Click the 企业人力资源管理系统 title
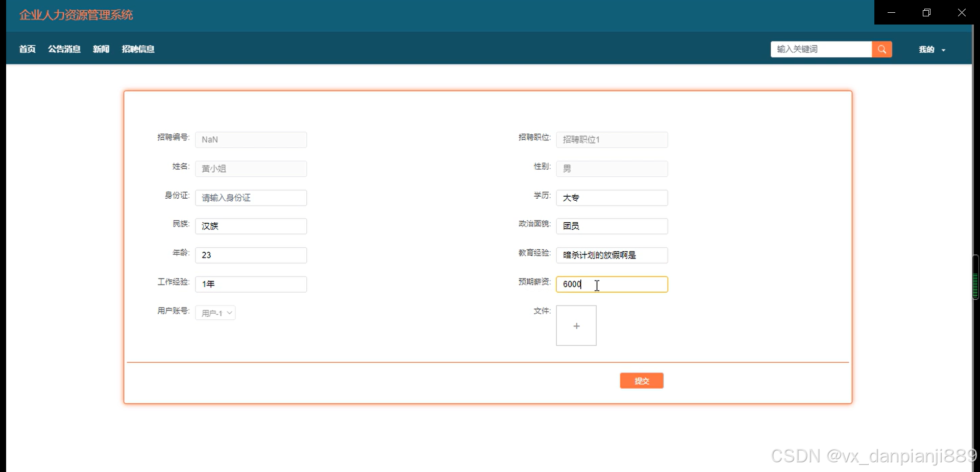 tap(76, 15)
